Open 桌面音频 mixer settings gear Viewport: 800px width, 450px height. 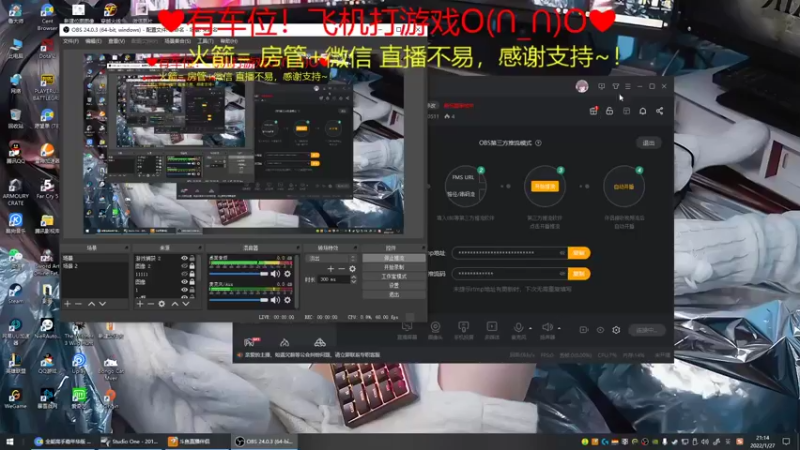pos(288,274)
